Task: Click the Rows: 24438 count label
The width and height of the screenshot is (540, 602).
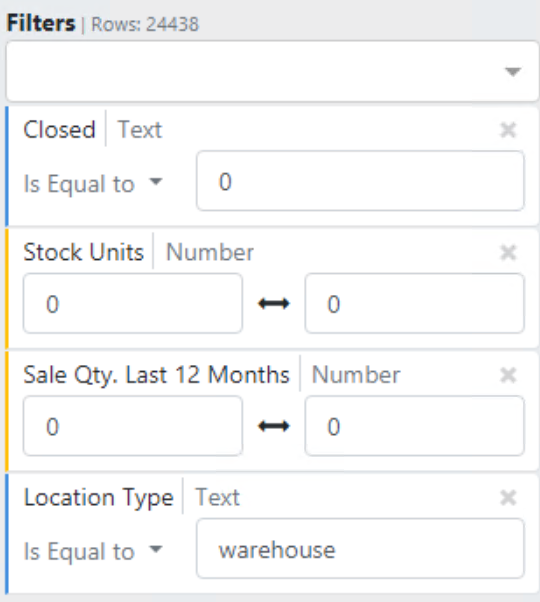Action: (x=145, y=24)
